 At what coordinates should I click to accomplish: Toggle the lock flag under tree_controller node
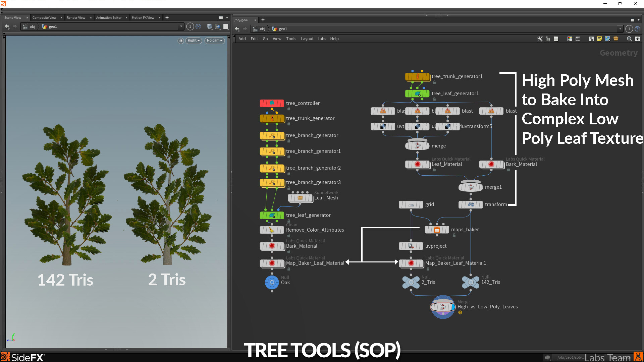click(x=289, y=109)
